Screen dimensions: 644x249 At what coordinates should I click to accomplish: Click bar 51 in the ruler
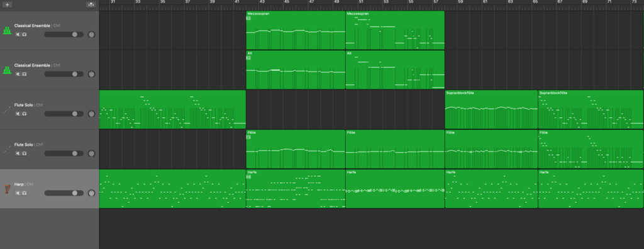coord(361,2)
